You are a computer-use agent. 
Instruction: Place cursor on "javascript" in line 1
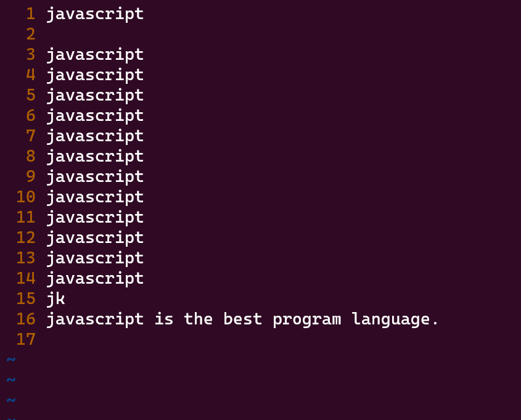click(94, 14)
